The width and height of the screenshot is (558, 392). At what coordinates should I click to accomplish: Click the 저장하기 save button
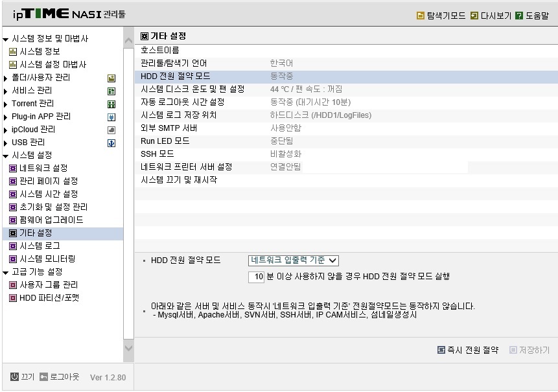click(x=529, y=350)
